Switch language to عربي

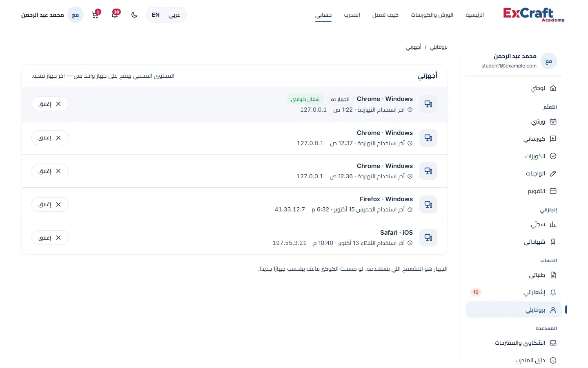click(x=174, y=15)
